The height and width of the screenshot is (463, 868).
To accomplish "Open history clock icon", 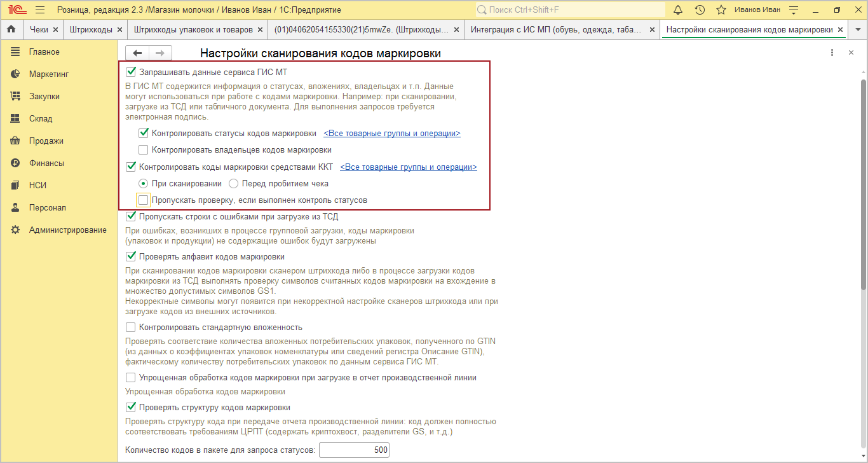I will [x=700, y=10].
